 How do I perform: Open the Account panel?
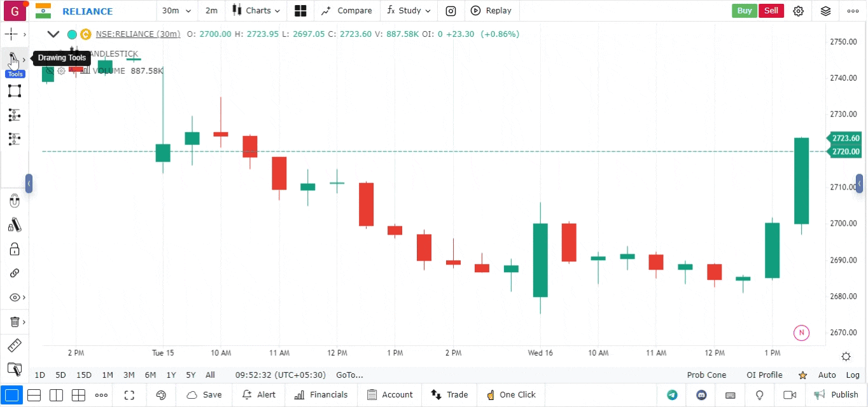[389, 395]
